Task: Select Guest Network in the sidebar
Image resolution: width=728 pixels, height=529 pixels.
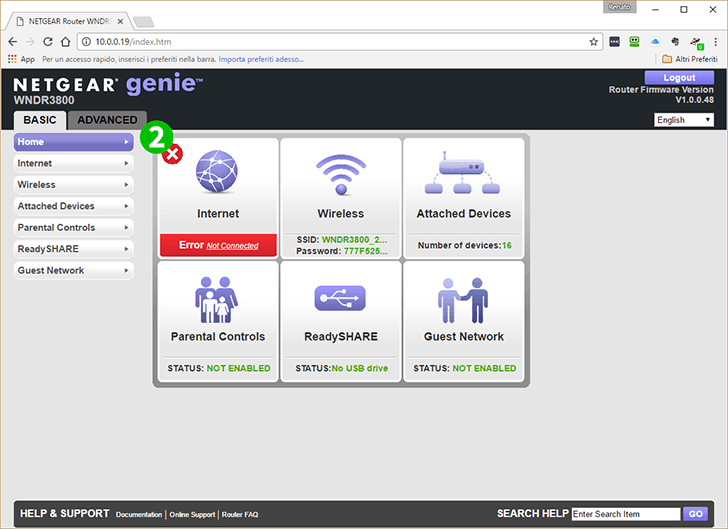Action: pos(74,270)
